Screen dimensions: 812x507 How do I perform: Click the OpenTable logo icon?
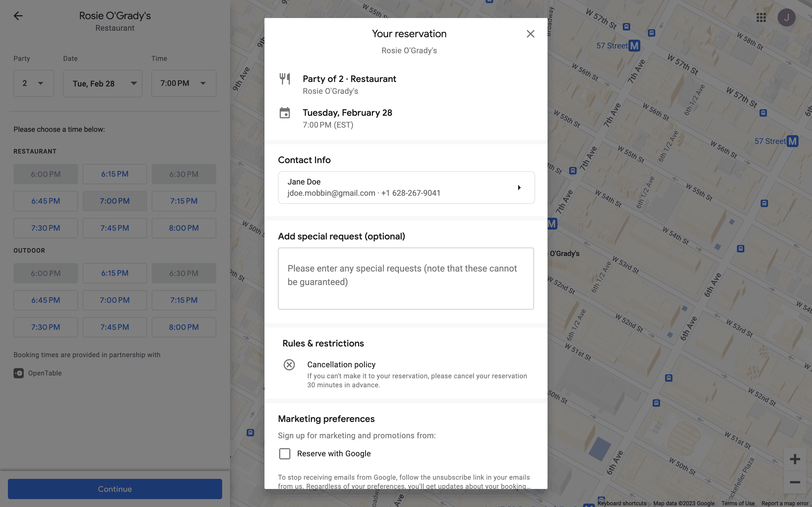(18, 373)
